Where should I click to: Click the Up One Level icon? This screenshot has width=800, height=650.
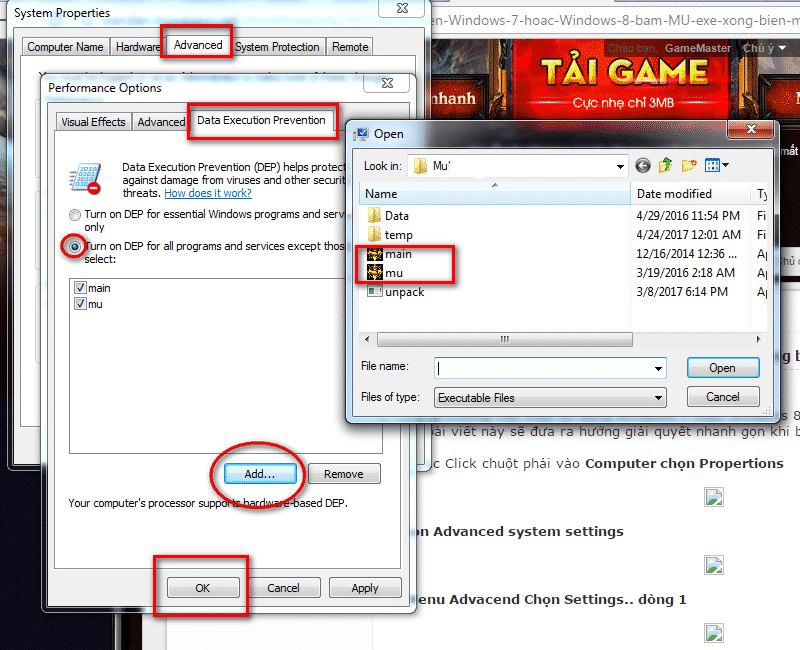pyautogui.click(x=665, y=165)
